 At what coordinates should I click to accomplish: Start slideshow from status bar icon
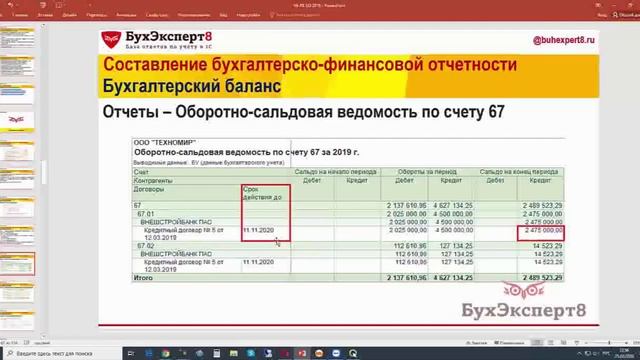point(576,343)
